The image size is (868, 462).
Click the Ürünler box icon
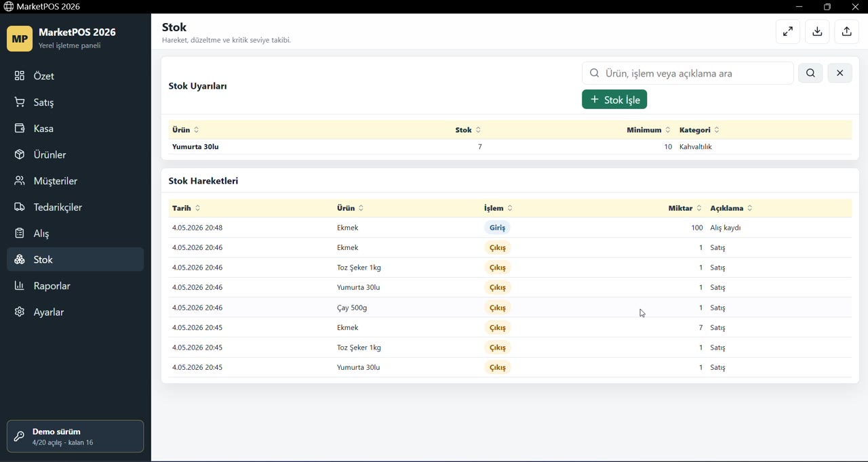point(20,155)
